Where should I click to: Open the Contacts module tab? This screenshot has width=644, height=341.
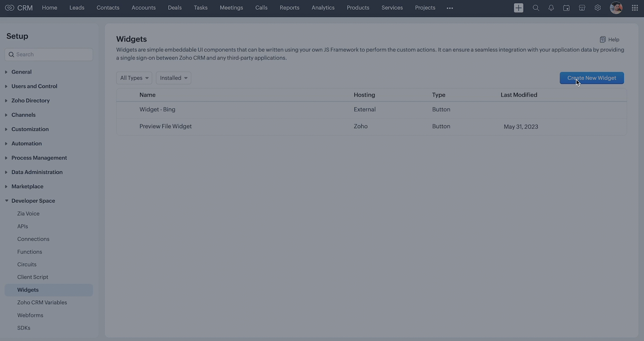108,8
